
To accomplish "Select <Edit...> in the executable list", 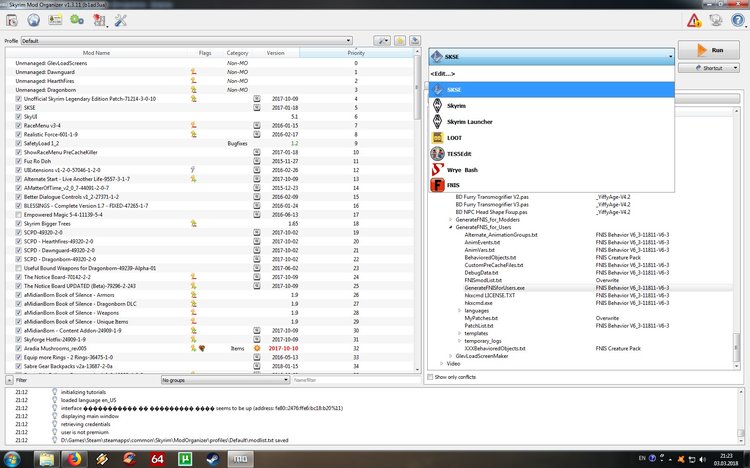I will click(551, 74).
